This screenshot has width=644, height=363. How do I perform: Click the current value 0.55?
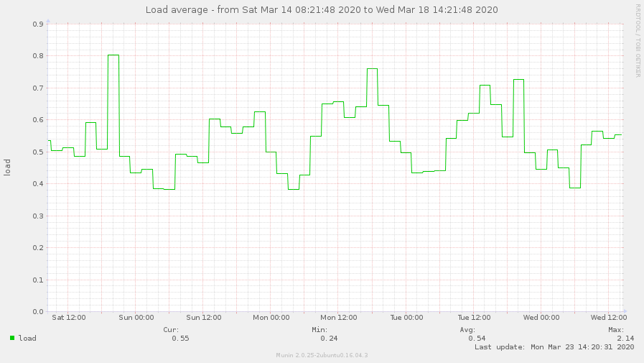point(180,339)
